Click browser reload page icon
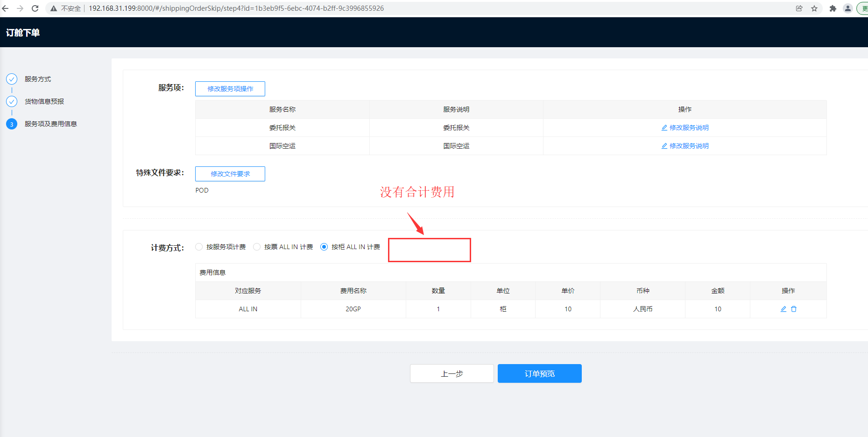 coord(35,8)
